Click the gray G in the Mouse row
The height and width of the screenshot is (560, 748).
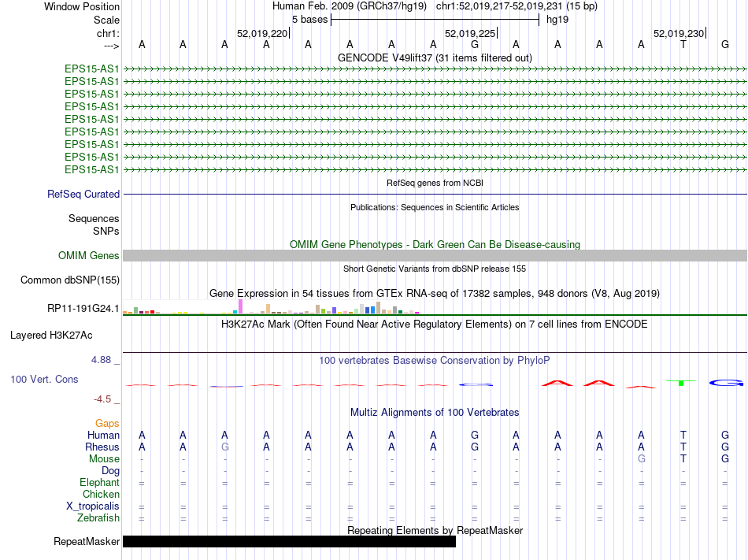click(642, 459)
